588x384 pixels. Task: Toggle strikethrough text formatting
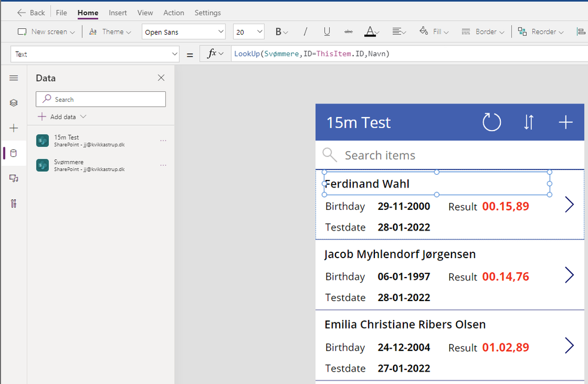(348, 32)
